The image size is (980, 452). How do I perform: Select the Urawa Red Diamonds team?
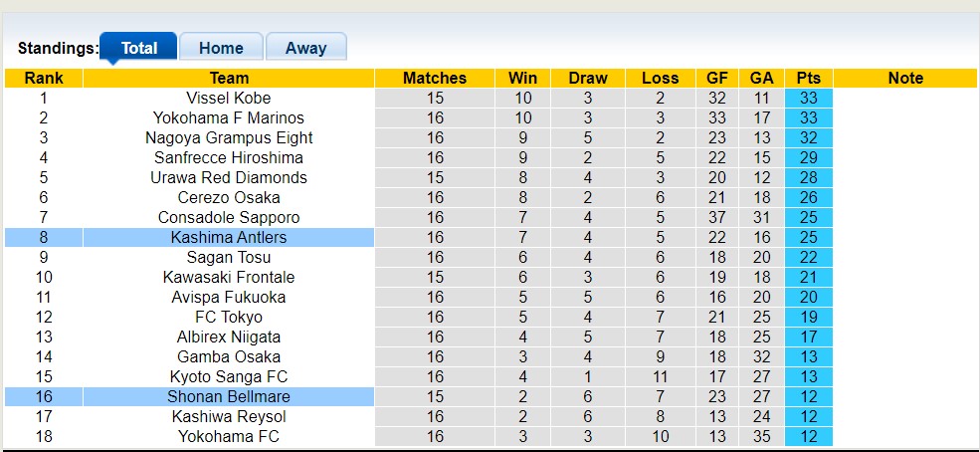[x=229, y=177]
